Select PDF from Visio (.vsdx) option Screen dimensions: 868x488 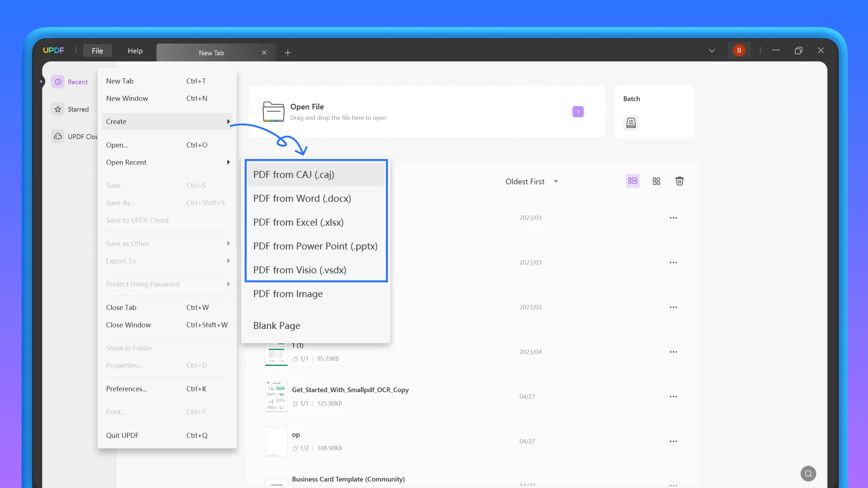click(x=299, y=270)
